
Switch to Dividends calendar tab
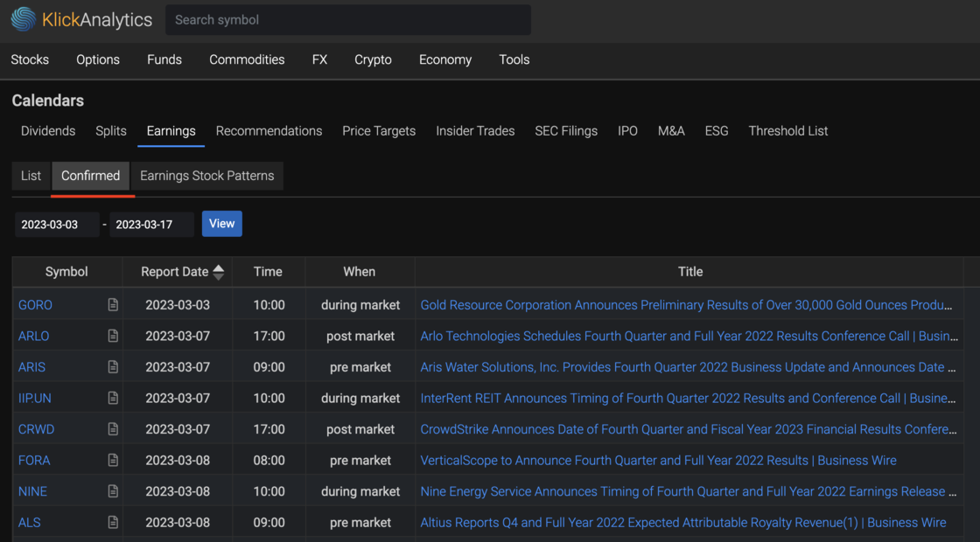pyautogui.click(x=48, y=131)
